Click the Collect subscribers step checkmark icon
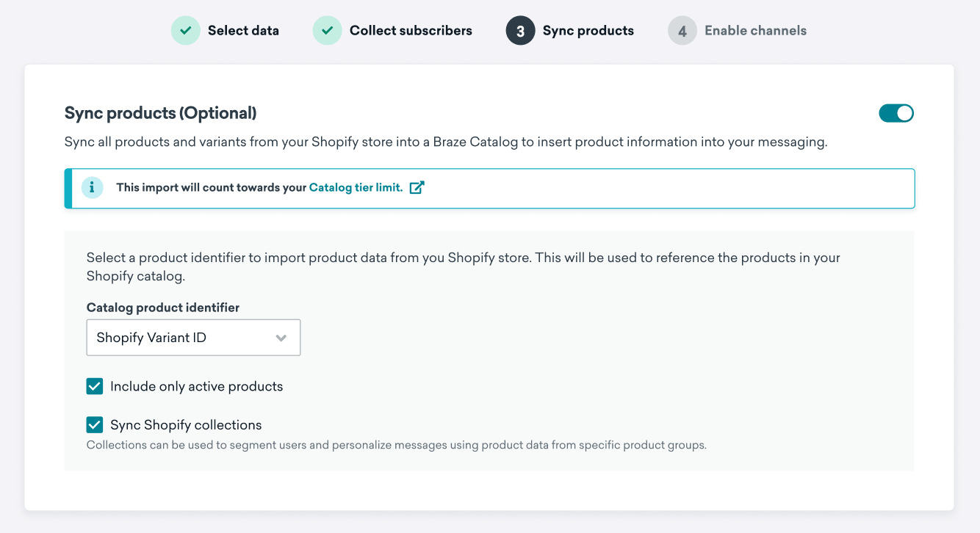This screenshot has height=533, width=980. coord(327,31)
